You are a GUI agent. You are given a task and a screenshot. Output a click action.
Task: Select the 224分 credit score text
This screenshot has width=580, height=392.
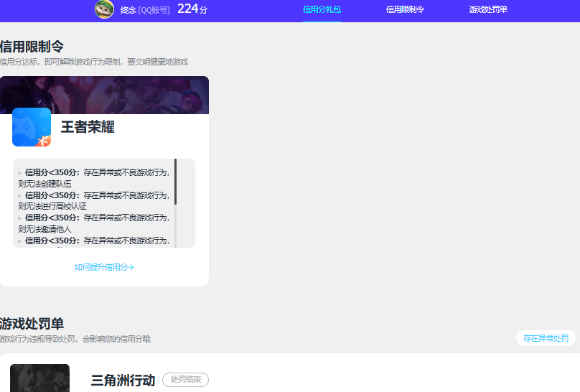tap(192, 9)
